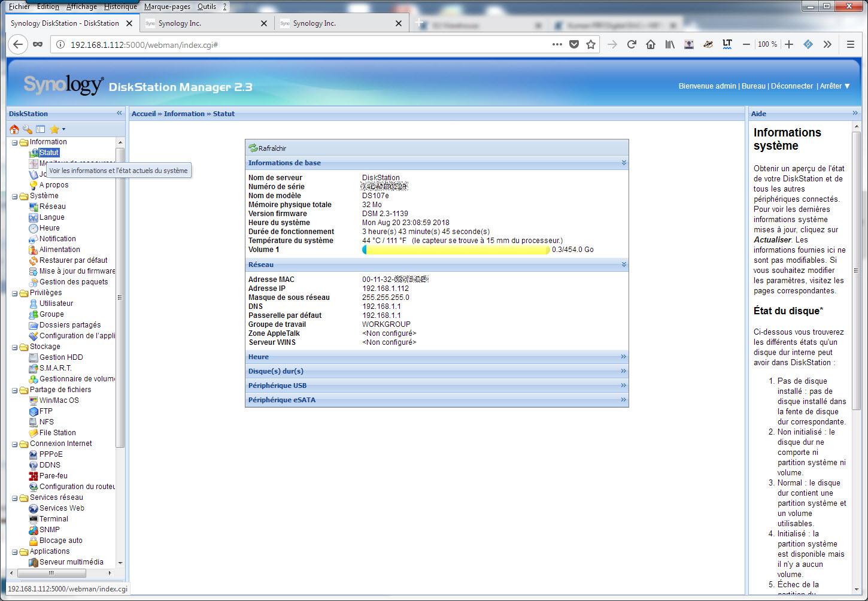Click the browser address bar
The height and width of the screenshot is (601, 868).
tap(299, 45)
